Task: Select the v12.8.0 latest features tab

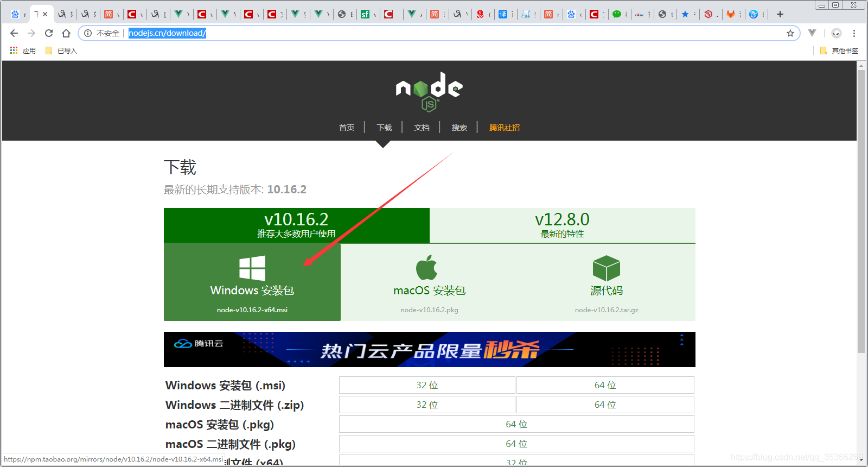Action: (x=563, y=225)
